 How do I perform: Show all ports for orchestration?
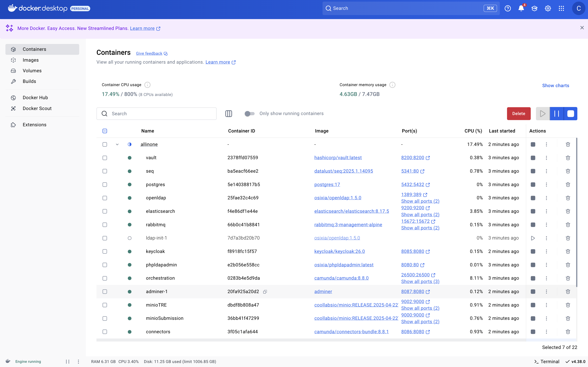coord(420,281)
